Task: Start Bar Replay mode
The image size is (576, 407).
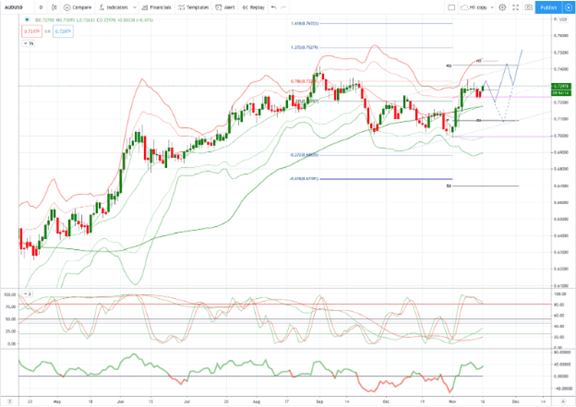Action: pos(253,7)
